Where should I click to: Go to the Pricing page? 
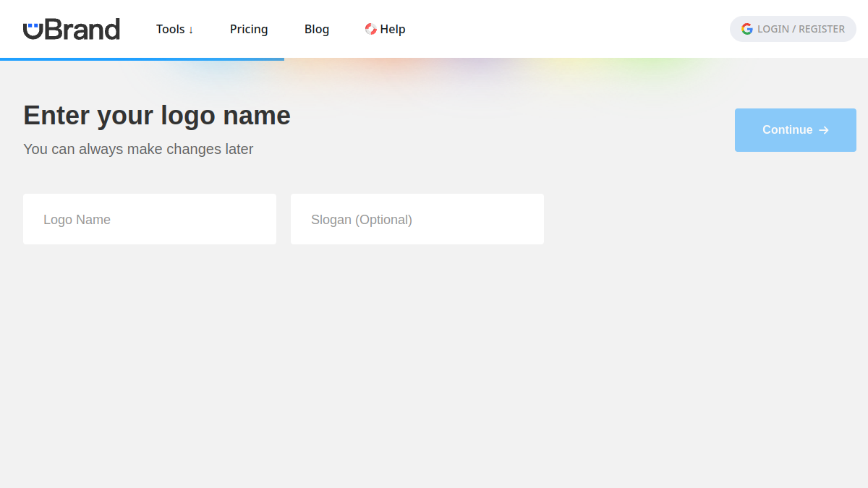[249, 29]
